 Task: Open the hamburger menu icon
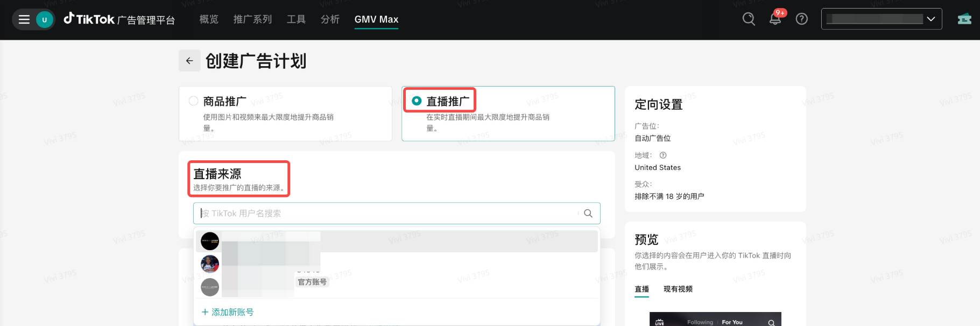tap(24, 20)
